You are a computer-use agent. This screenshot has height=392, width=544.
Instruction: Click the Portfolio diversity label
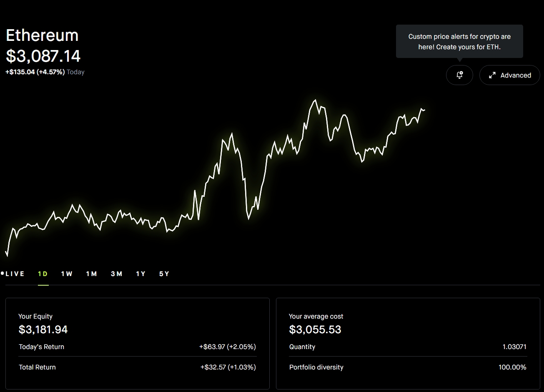tap(316, 367)
